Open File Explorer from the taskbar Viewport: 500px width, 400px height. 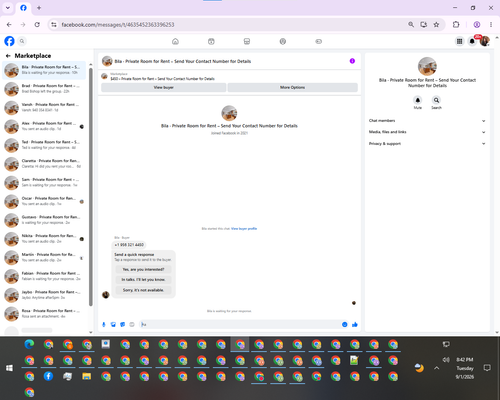pyautogui.click(x=87, y=376)
